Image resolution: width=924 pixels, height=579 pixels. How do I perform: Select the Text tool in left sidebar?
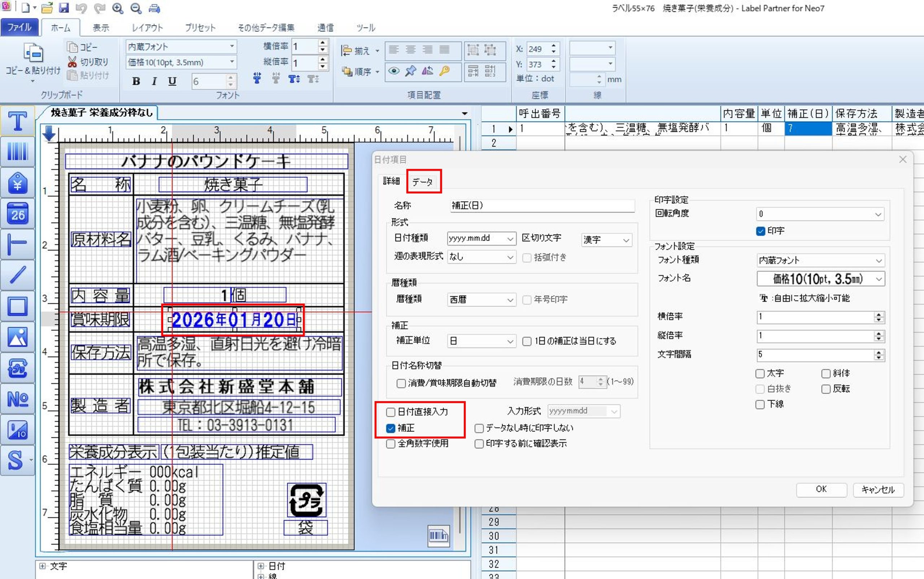(x=17, y=121)
